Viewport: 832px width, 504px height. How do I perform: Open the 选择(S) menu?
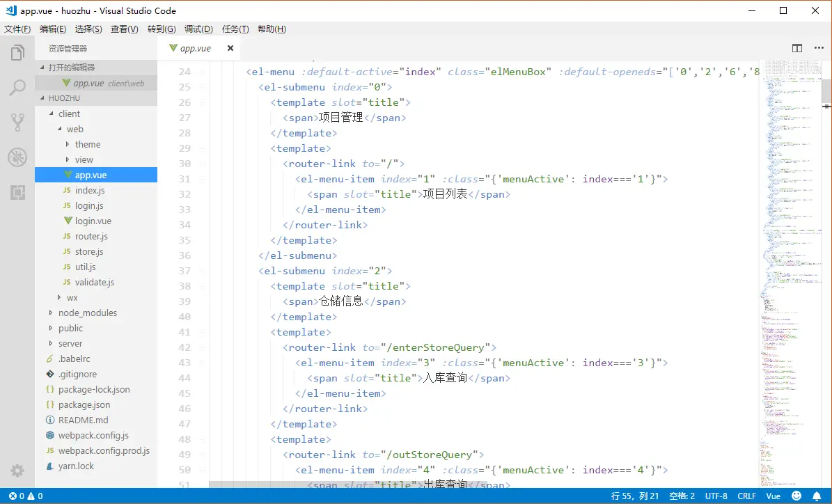coord(88,29)
